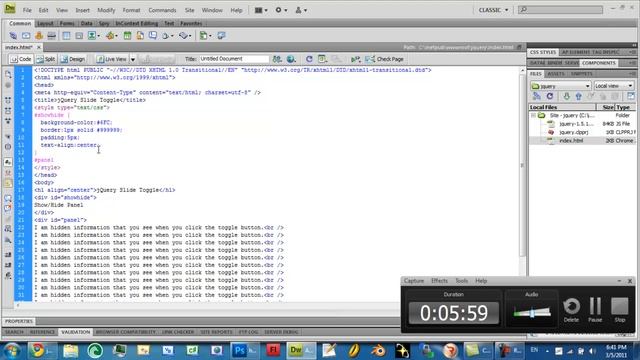This screenshot has height=360, width=640.
Task: Delete the current recording
Action: 571,310
